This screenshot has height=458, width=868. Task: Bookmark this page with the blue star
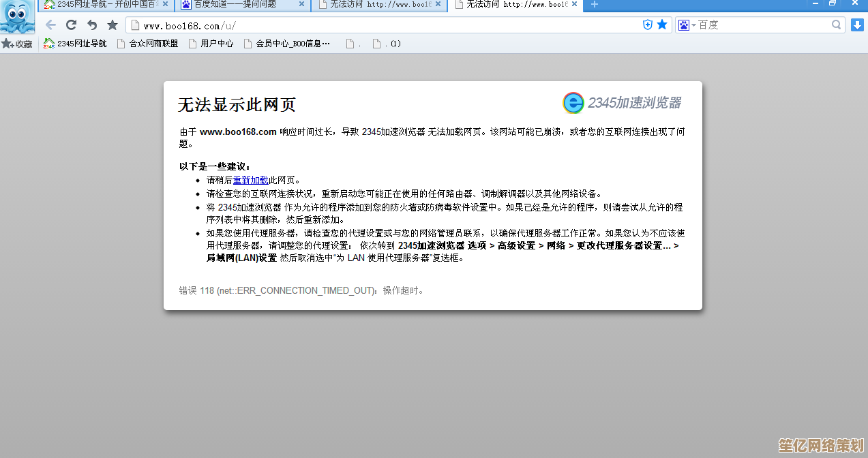(x=662, y=25)
